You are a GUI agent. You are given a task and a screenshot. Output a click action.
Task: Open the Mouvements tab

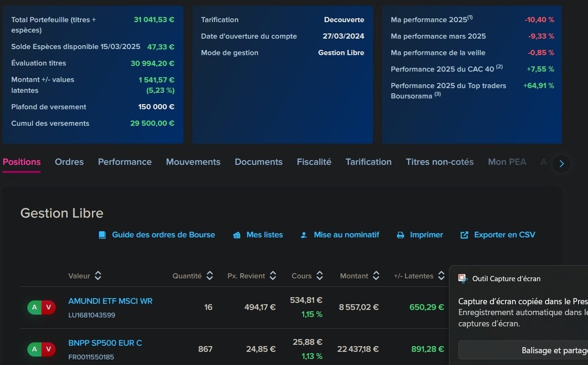[193, 162]
